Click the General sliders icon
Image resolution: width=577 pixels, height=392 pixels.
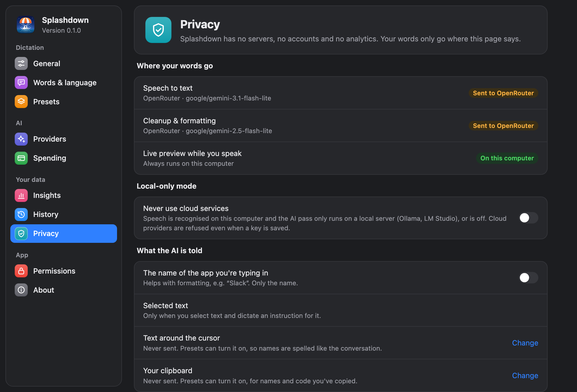tap(21, 63)
